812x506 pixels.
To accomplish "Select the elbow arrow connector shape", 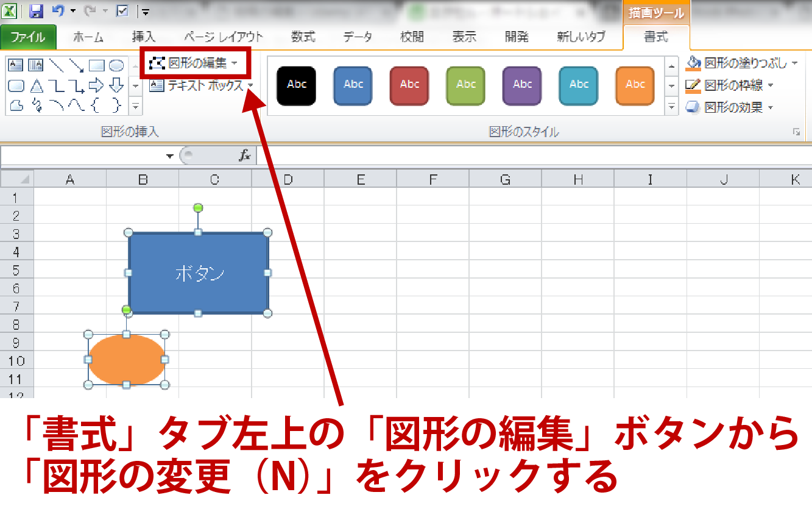I will (76, 85).
